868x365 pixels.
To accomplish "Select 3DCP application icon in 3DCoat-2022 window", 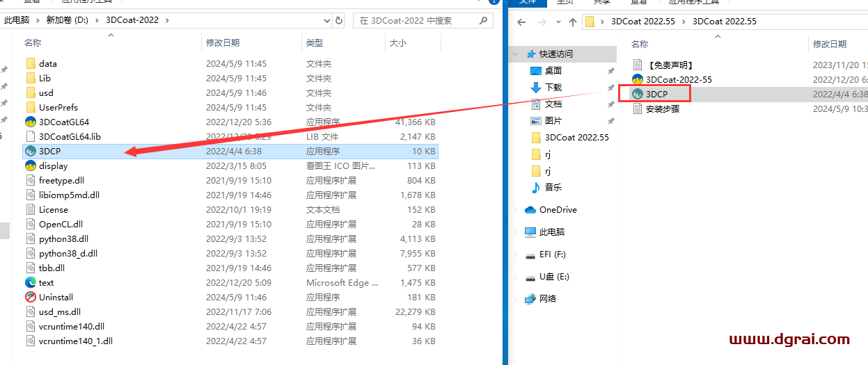I will tap(31, 151).
